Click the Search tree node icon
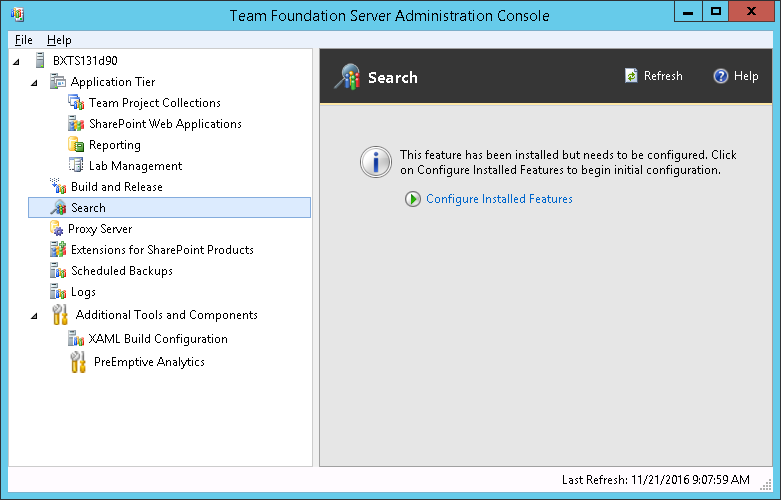 coord(58,208)
